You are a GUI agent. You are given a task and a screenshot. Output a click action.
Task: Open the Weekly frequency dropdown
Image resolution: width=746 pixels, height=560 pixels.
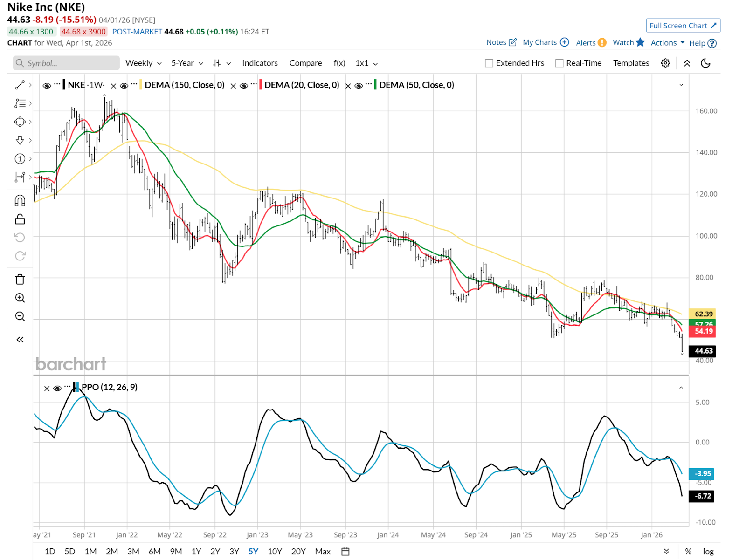144,63
